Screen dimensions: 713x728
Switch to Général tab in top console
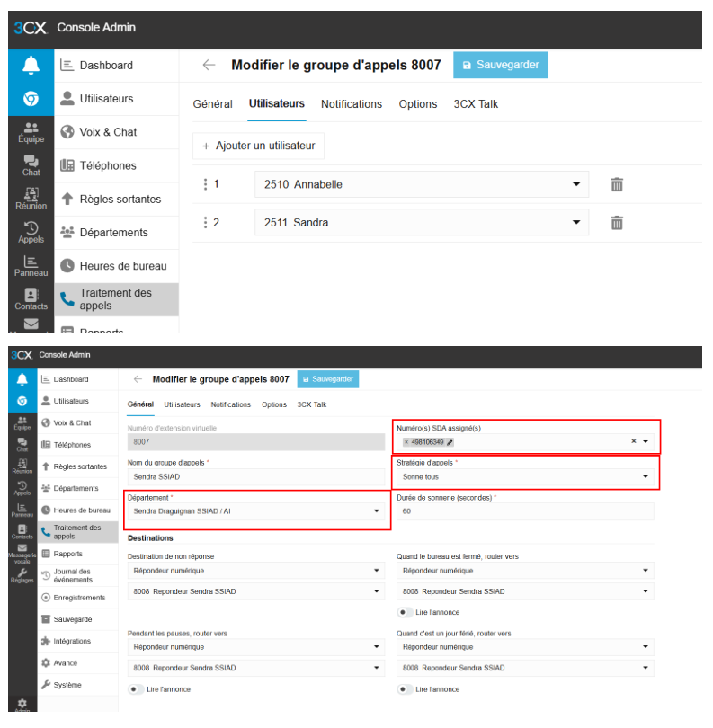[x=213, y=104]
